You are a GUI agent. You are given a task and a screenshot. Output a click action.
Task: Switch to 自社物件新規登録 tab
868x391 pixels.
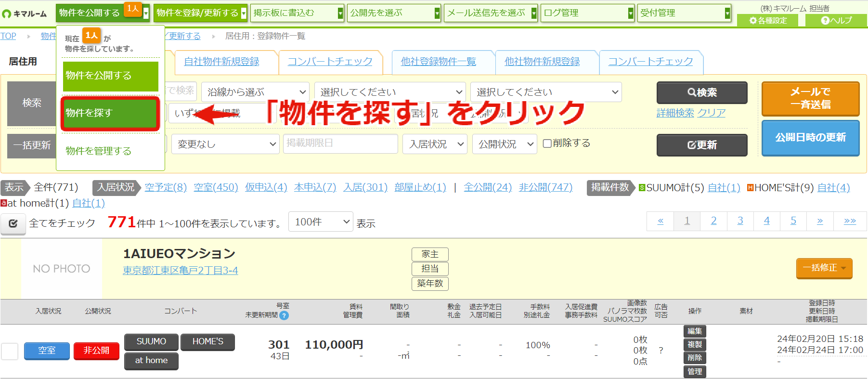click(222, 62)
